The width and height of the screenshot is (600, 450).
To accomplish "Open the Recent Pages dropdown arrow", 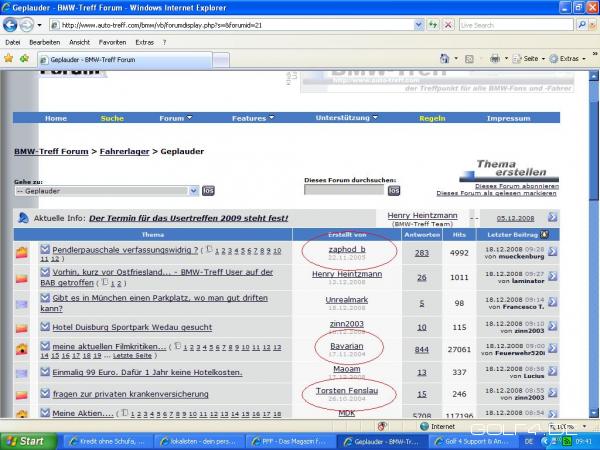I will [x=39, y=26].
